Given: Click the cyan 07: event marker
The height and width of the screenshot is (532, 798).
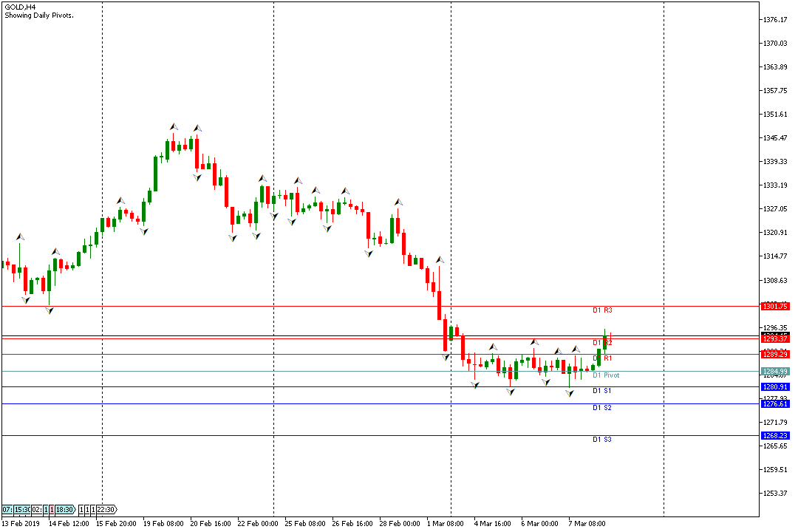Looking at the screenshot, I should pyautogui.click(x=7, y=510).
